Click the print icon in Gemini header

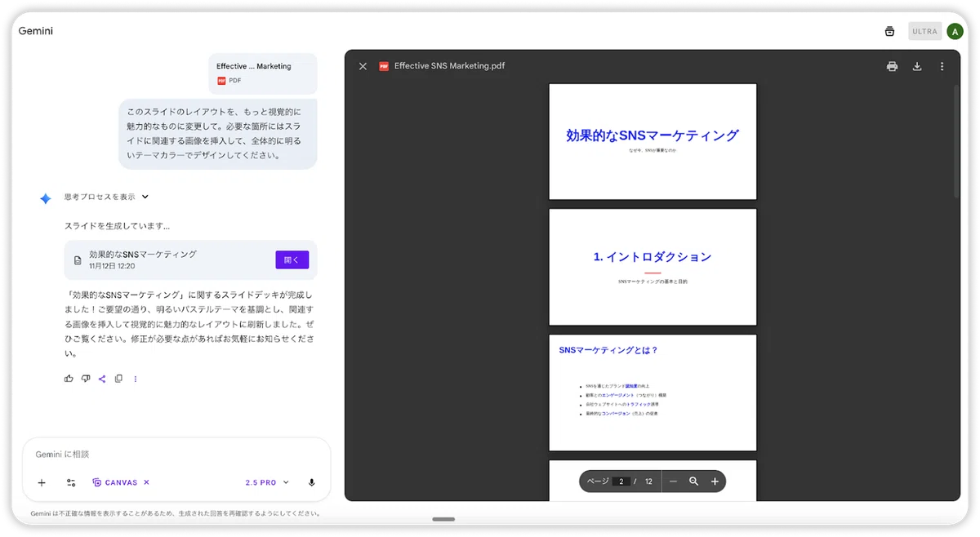889,31
